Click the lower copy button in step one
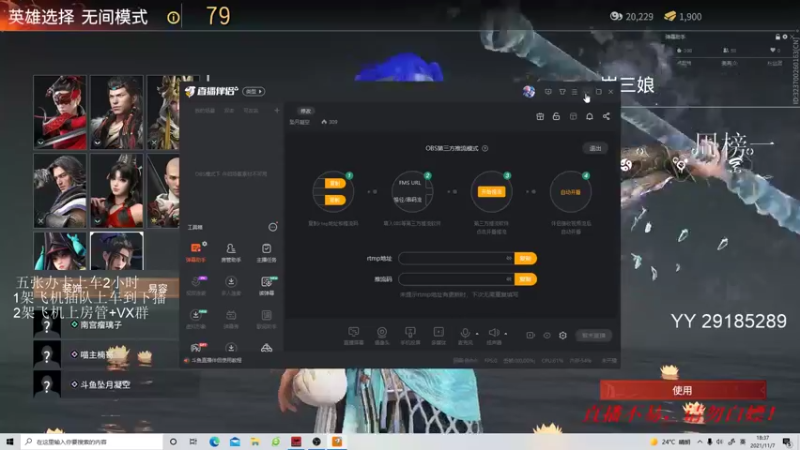Viewport: 800px width, 450px height. (335, 200)
